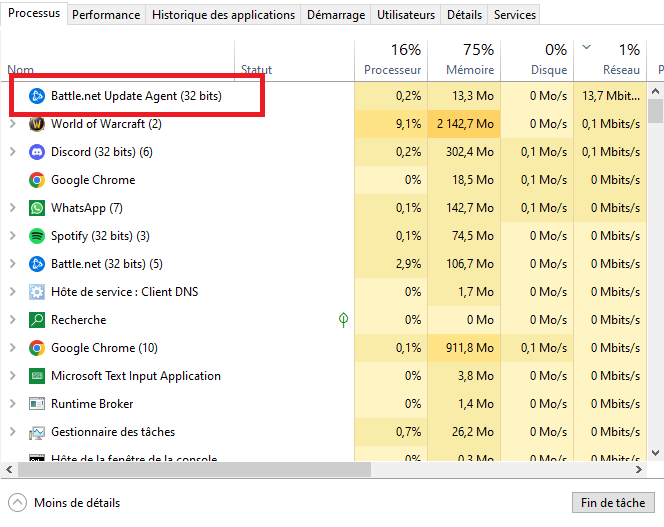Click the Spotify process icon
Viewport: 664px width, 527px height.
coord(37,236)
